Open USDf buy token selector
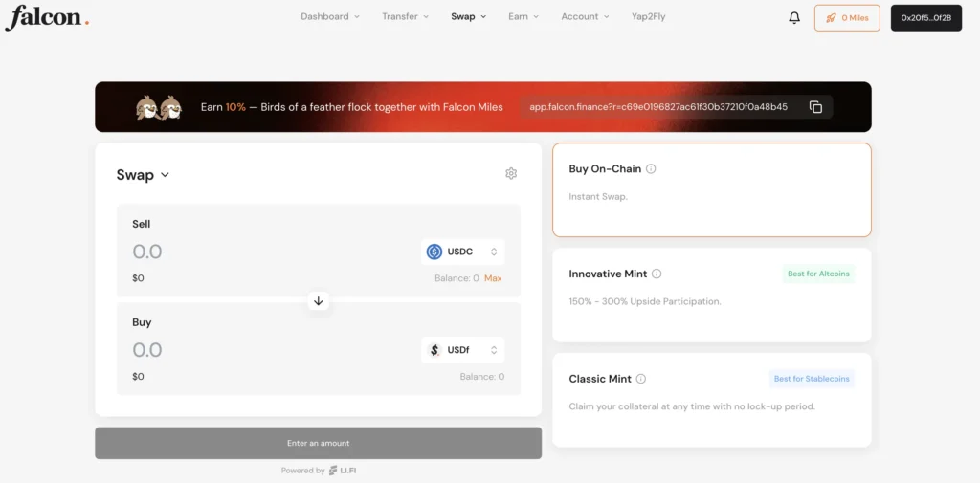980x483 pixels. (x=462, y=350)
